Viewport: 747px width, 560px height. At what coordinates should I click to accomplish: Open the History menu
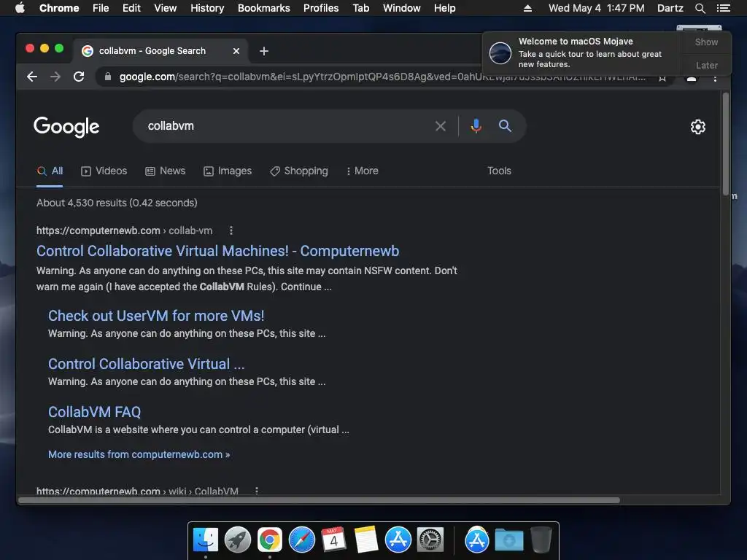207,8
